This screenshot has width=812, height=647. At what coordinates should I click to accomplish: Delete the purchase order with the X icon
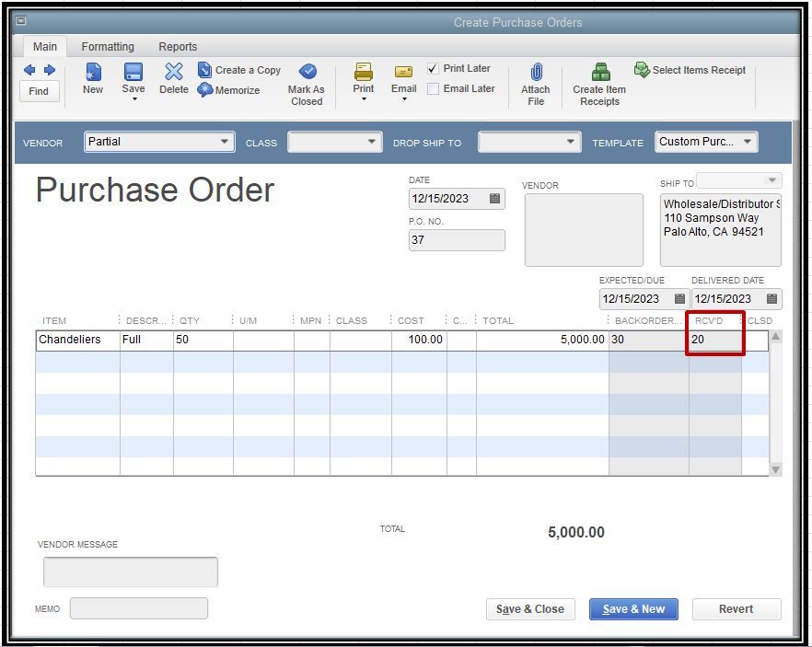[173, 72]
